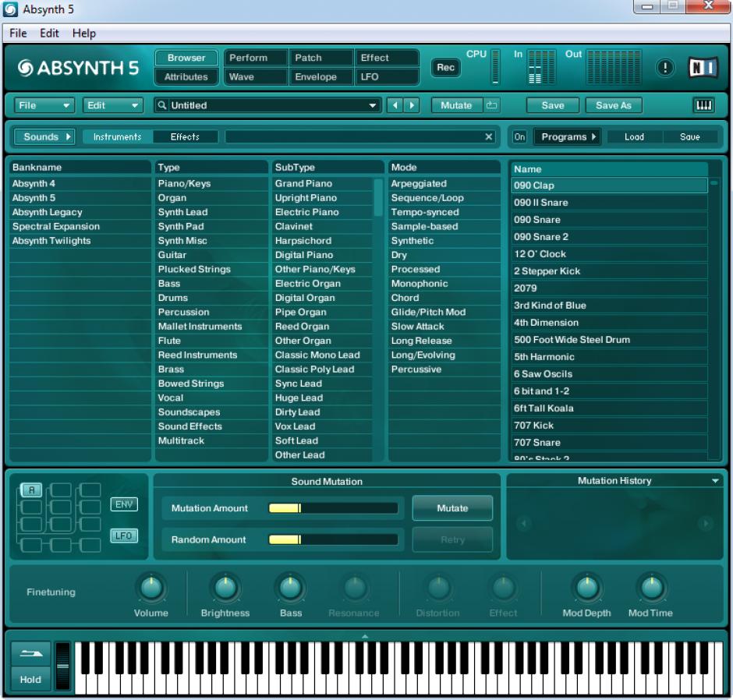Open the Mutation History dropdown arrow
733x700 pixels.
715,480
